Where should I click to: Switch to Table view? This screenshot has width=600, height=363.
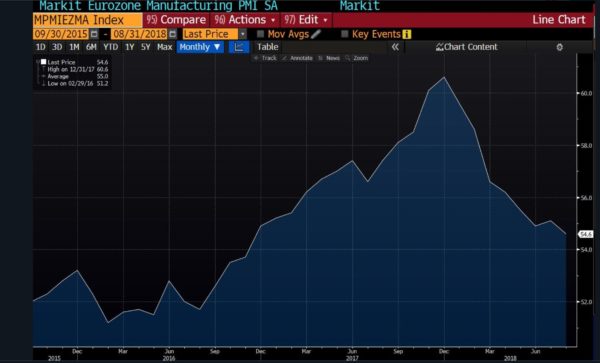coord(267,47)
